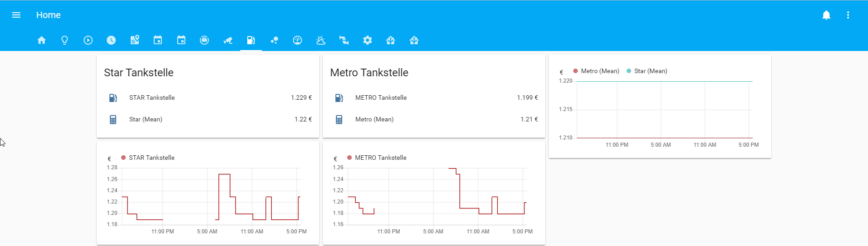Open the calendar tab beside the robot vacuum tab
Image resolution: width=868 pixels, height=246 pixels.
point(181,40)
